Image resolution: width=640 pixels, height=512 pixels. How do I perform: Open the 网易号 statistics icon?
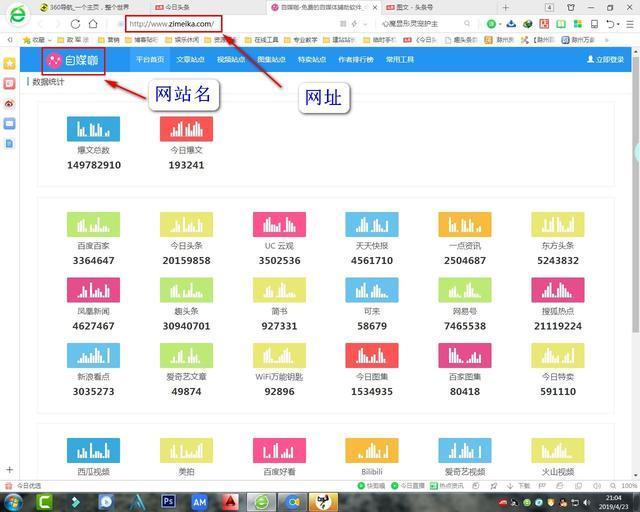[465, 290]
